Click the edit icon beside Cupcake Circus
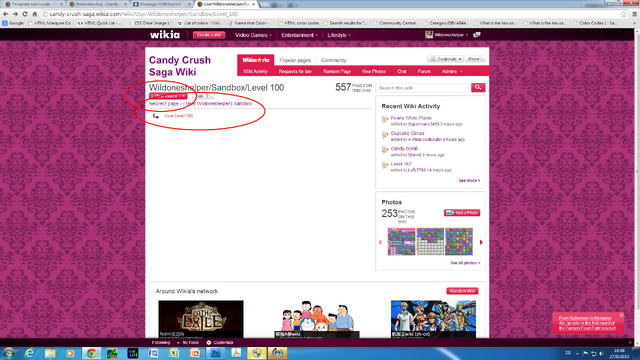This screenshot has height=360, width=640. click(x=384, y=135)
